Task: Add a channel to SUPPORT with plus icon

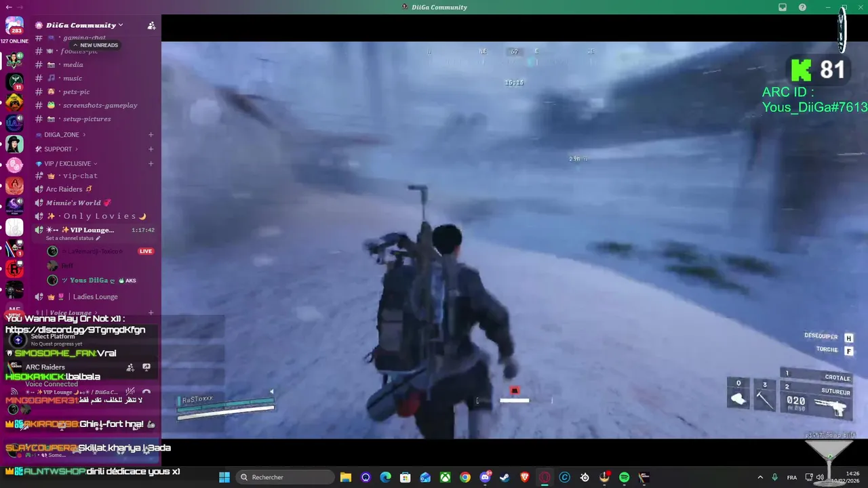Action: (151, 149)
